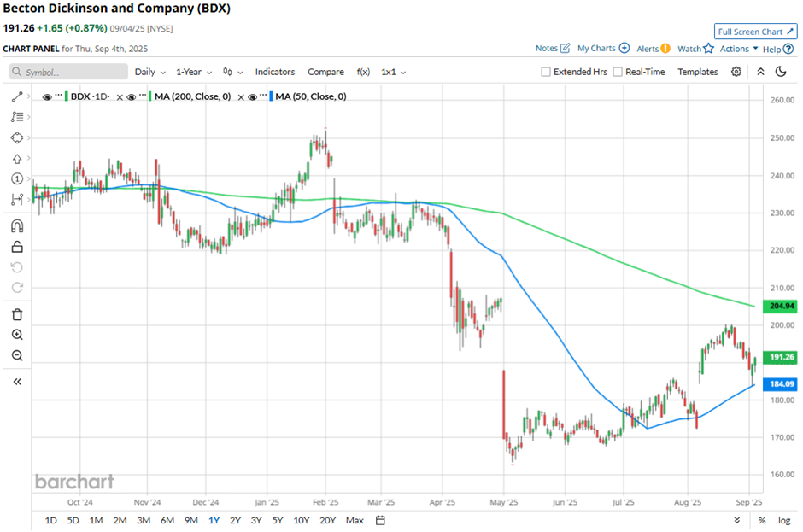Image resolution: width=803 pixels, height=532 pixels.
Task: Add to My Charts plus icon
Action: coord(624,48)
